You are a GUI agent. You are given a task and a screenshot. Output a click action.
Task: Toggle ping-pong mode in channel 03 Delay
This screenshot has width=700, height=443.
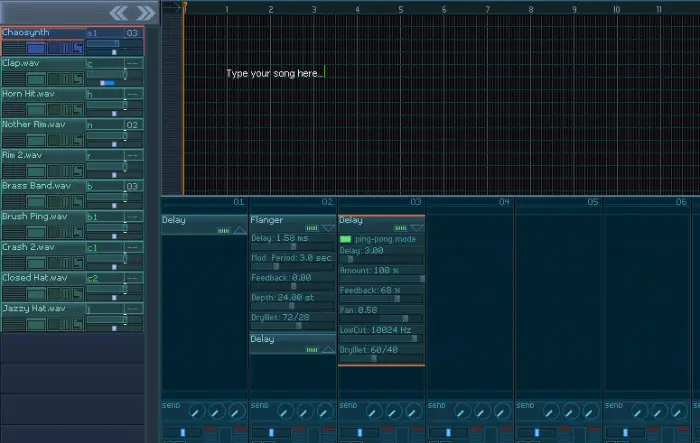pos(346,239)
